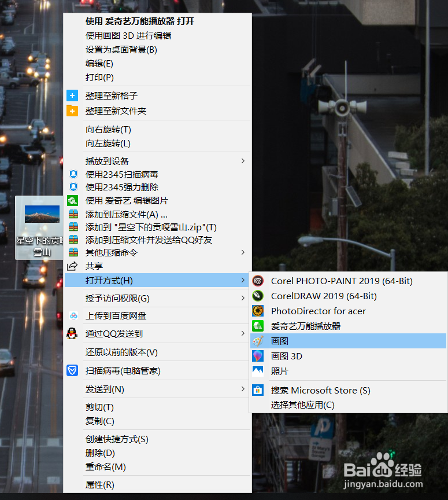Click the 电脑管家 shield icon beside 扫描病毒
The width and height of the screenshot is (448, 500).
tap(72, 370)
